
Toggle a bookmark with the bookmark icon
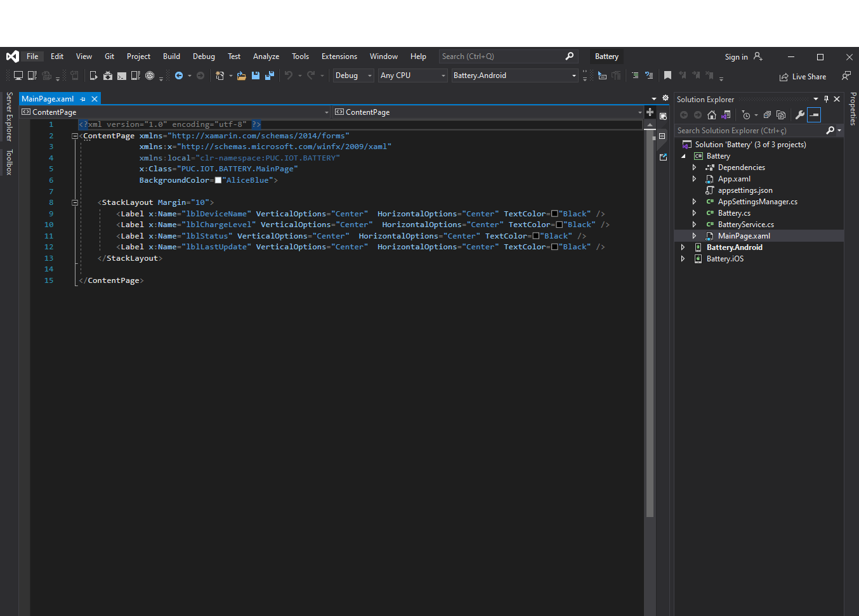(x=667, y=75)
